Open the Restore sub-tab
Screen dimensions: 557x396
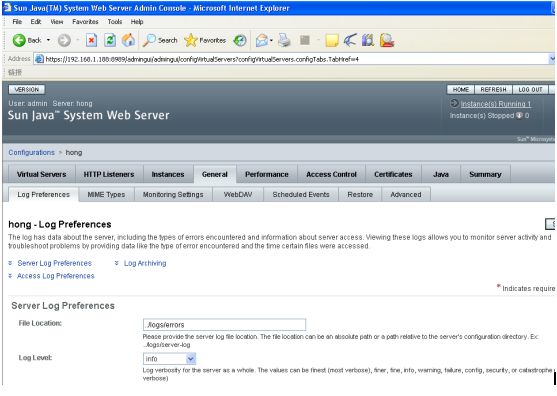coord(360,195)
